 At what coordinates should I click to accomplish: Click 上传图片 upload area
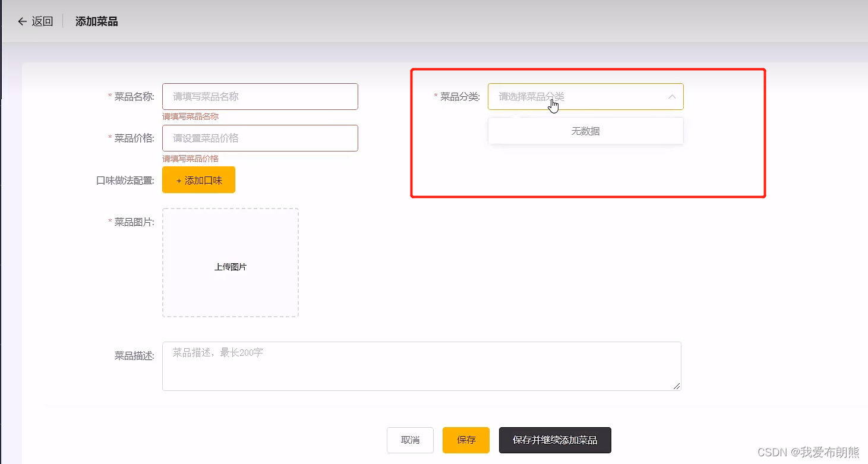231,263
